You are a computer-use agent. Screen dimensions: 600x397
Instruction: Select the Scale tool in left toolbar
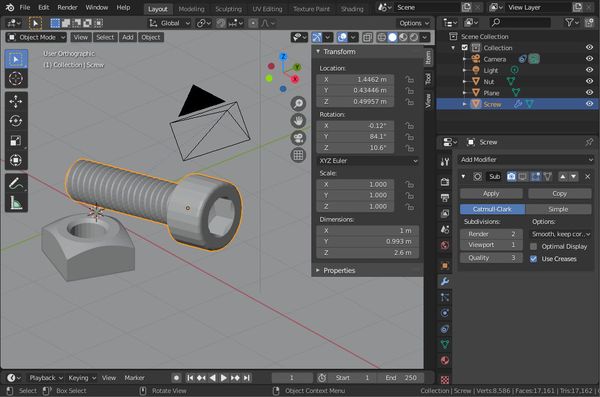pyautogui.click(x=16, y=141)
